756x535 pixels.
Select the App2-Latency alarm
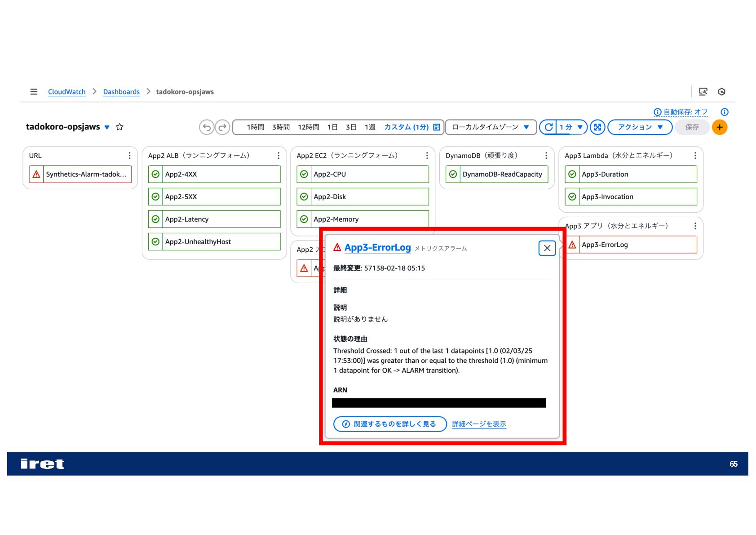click(214, 219)
